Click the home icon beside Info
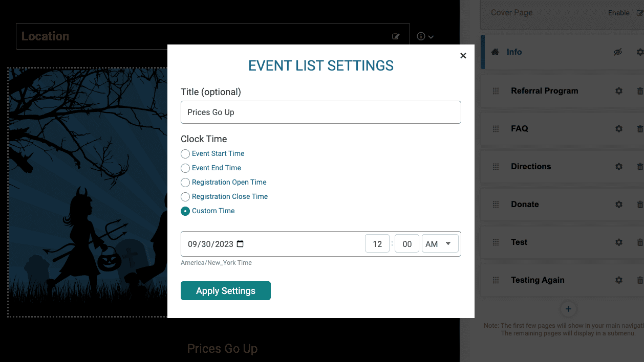Screen dimensions: 644x362 coord(495,52)
